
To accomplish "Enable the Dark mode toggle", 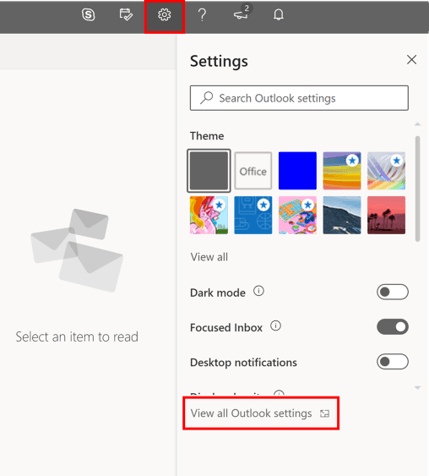I will tap(392, 292).
